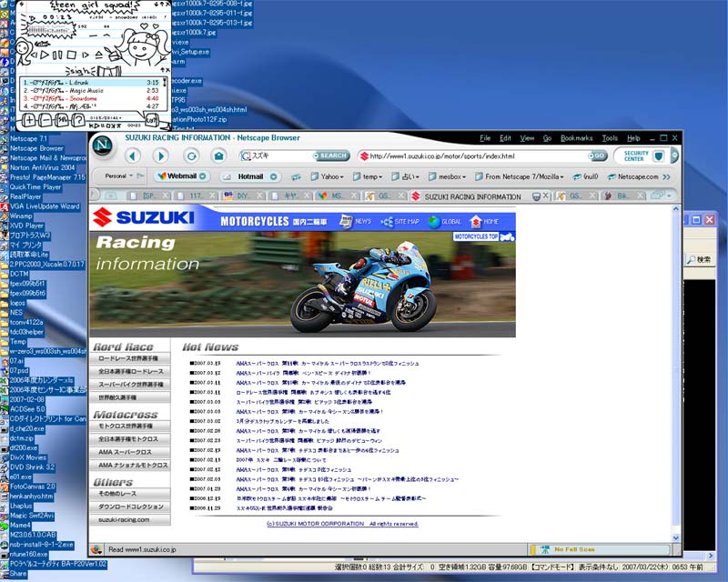Screen dimensions: 728x582
Task: Click the MOTORCYCLES TOP button
Action: 484,236
